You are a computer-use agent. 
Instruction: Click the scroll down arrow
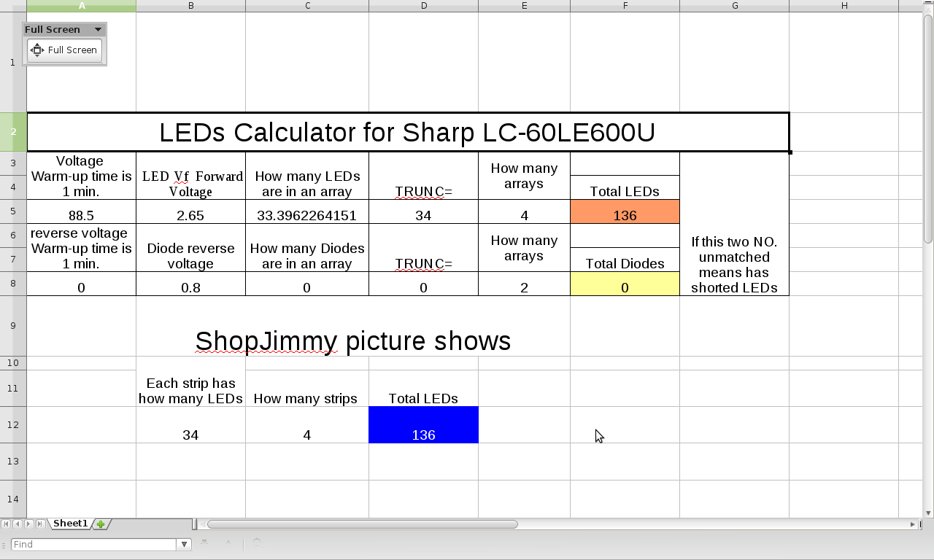point(928,513)
